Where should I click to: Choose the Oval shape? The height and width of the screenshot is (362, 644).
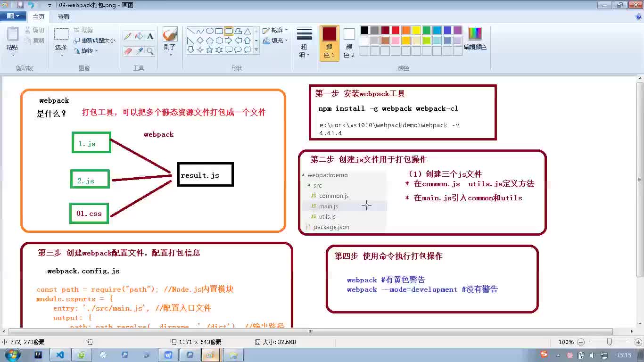click(210, 31)
